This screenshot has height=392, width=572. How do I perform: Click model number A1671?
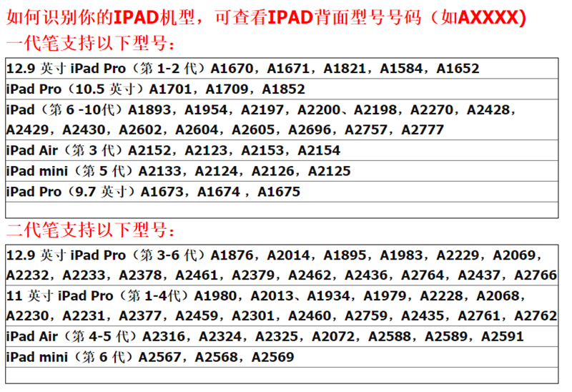(x=288, y=68)
